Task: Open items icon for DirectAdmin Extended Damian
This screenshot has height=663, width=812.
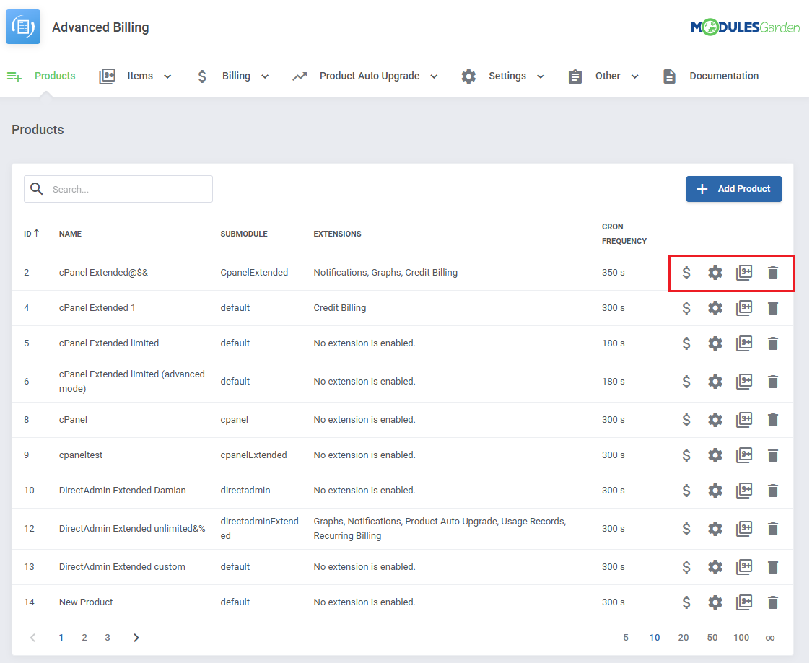Action: point(744,490)
